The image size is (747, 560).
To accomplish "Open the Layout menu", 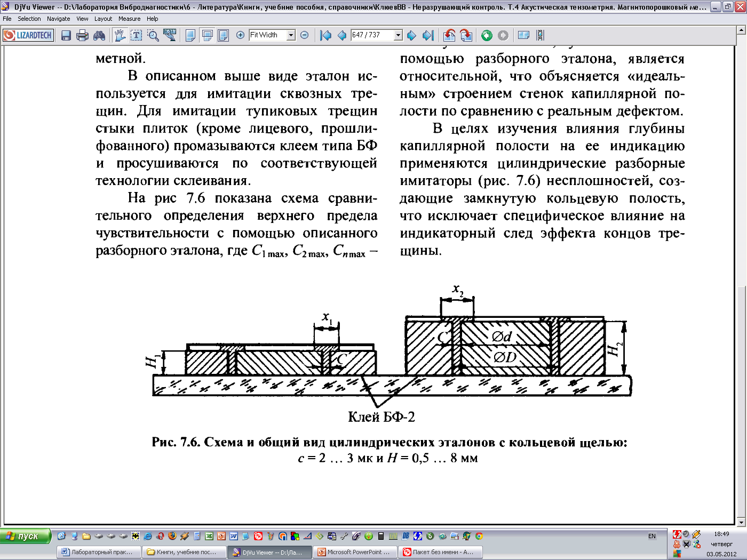I will pyautogui.click(x=103, y=19).
